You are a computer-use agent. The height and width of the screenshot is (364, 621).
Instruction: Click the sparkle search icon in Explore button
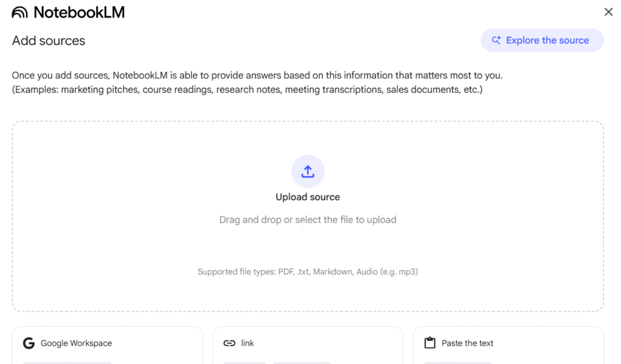pyautogui.click(x=496, y=41)
